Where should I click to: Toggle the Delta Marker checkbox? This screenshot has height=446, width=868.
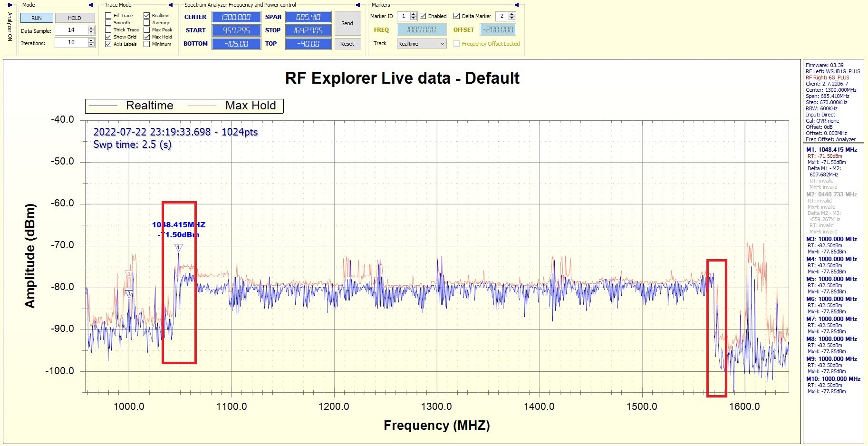pos(457,16)
